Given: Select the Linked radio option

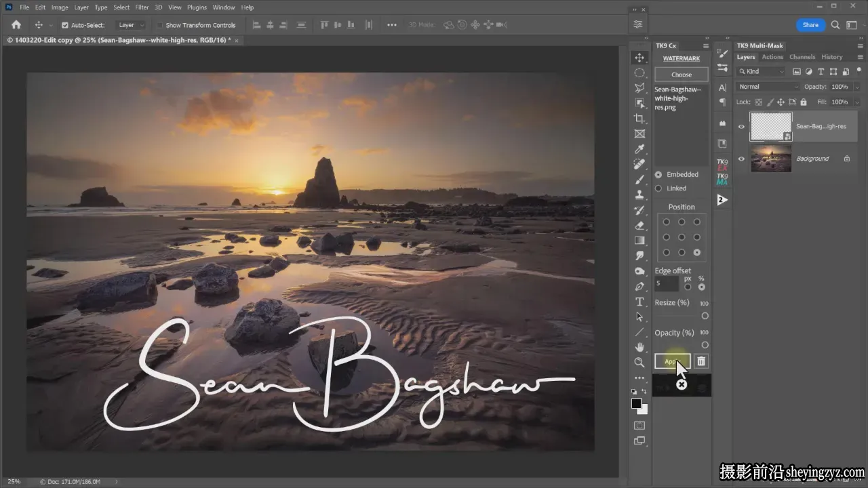Looking at the screenshot, I should point(658,188).
